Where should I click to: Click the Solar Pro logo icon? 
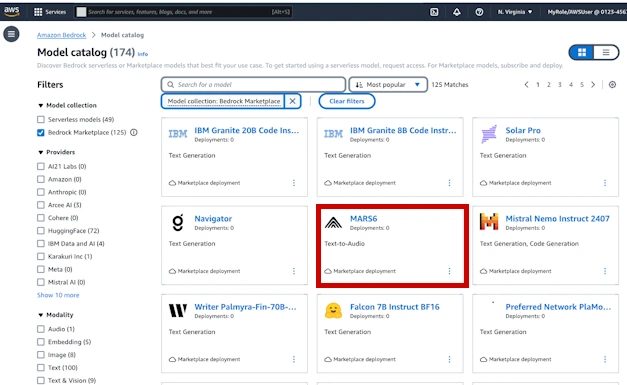click(489, 134)
